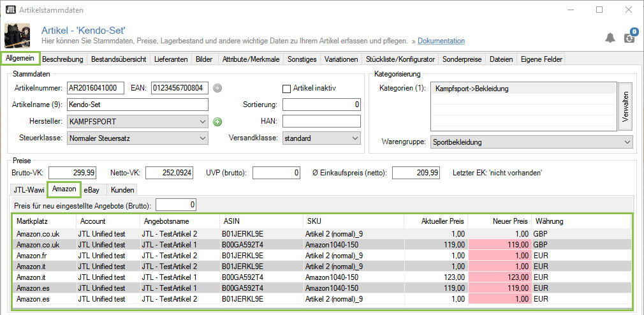Sort by the ASIN column header
The width and height of the screenshot is (644, 315).
261,221
